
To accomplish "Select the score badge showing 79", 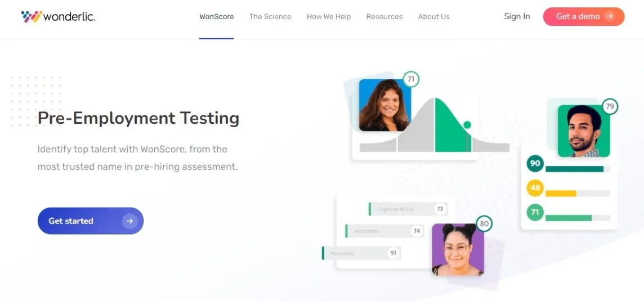I will 610,107.
